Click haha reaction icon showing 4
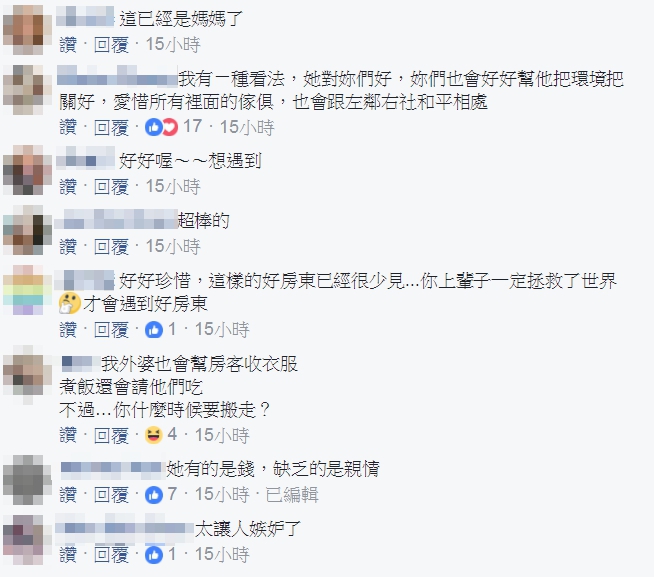This screenshot has width=654, height=577. click(x=153, y=435)
